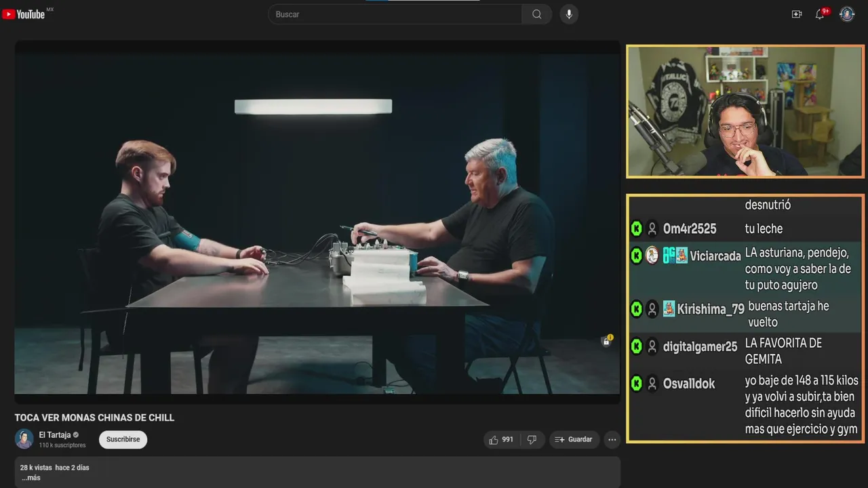This screenshot has height=488, width=868.
Task: Click the '110 k suscriptores' text
Action: [x=62, y=445]
